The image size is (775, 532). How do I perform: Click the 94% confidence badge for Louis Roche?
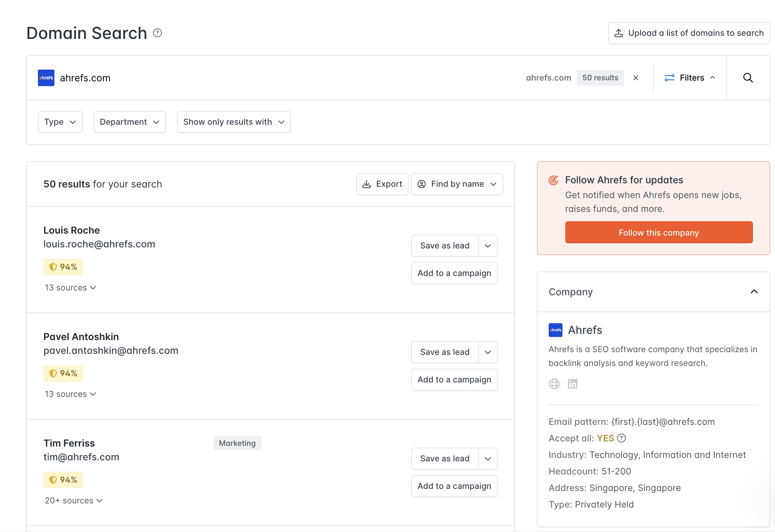tap(63, 267)
